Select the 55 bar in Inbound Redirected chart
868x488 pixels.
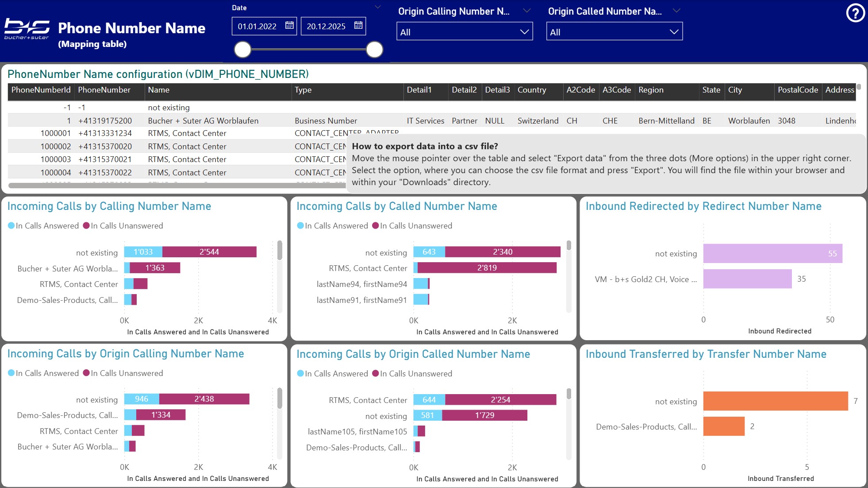click(x=773, y=254)
